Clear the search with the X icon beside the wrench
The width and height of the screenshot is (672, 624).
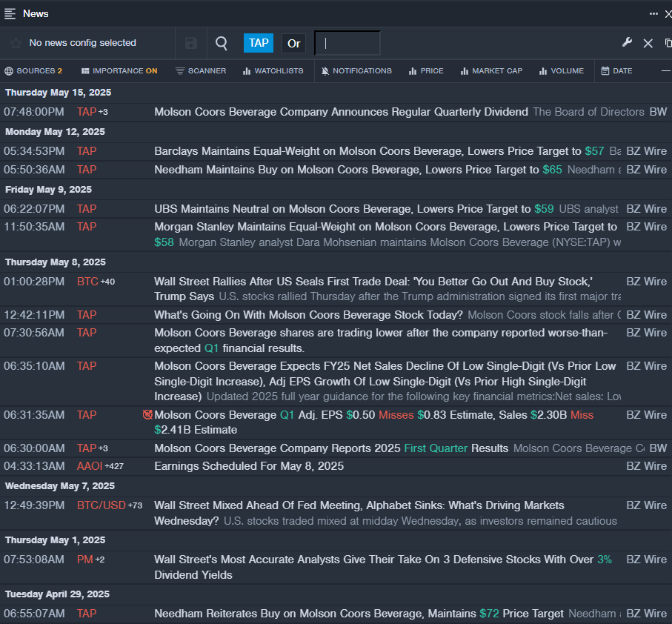[648, 43]
